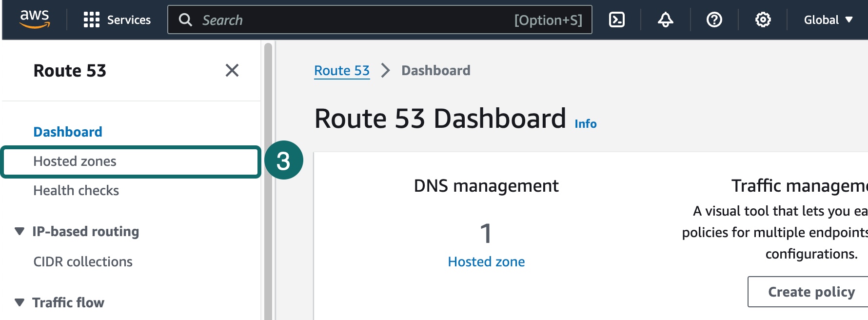Click the AWS logo home icon
The width and height of the screenshot is (868, 320).
coord(35,19)
